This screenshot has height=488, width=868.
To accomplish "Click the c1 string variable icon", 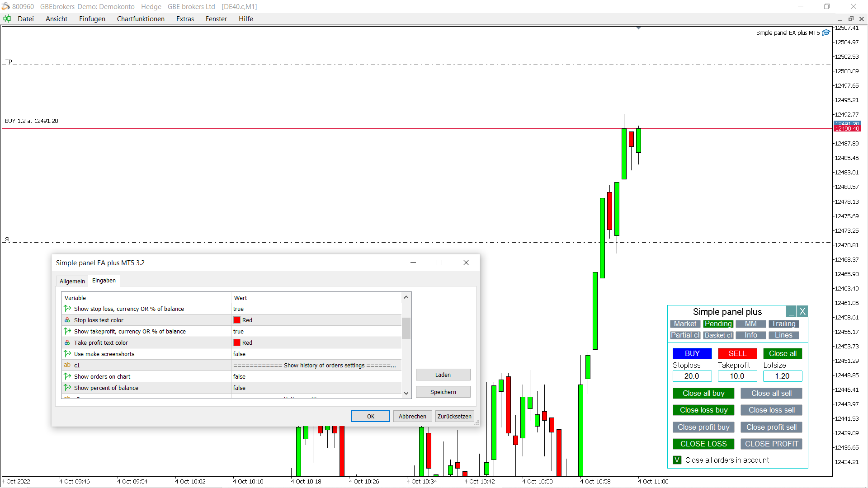I will tap(67, 365).
